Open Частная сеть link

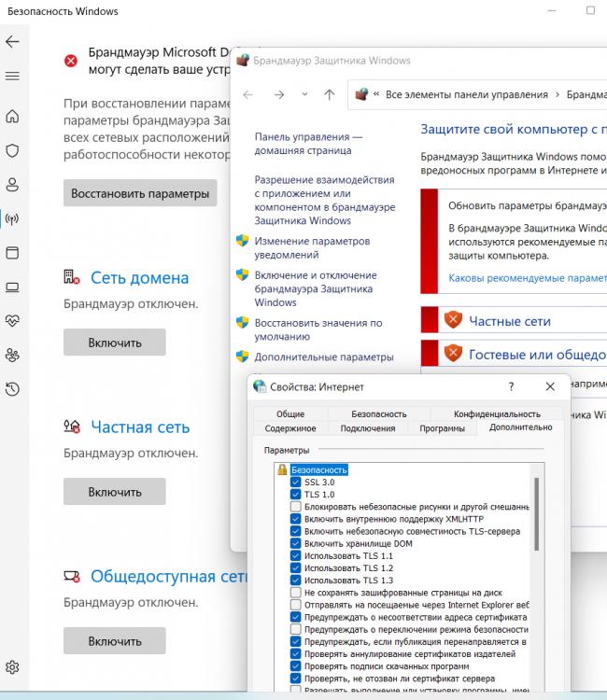coord(140,427)
